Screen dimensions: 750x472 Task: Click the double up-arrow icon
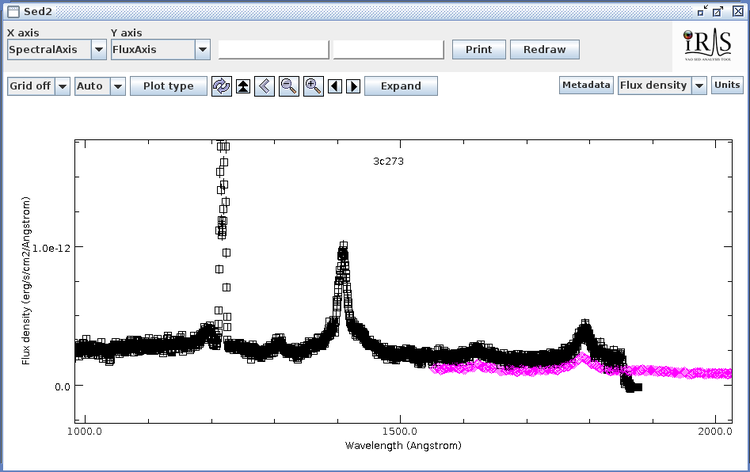(243, 87)
